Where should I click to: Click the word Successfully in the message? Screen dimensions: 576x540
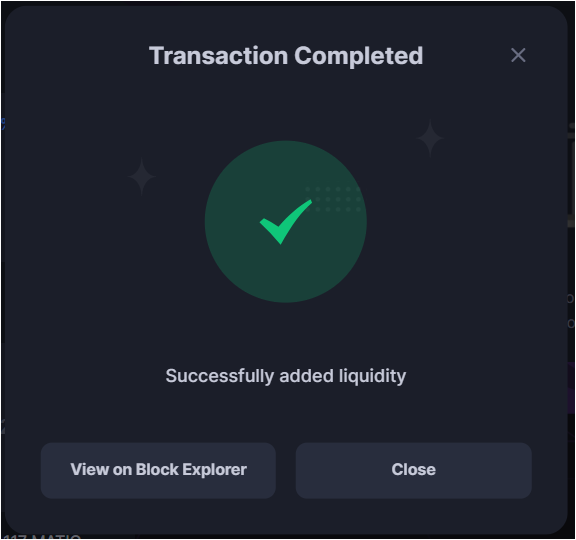pos(220,376)
